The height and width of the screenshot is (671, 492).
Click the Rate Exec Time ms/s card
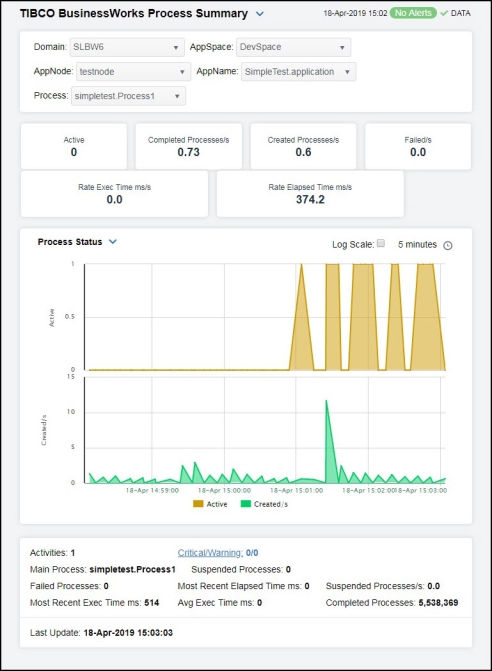[x=115, y=193]
